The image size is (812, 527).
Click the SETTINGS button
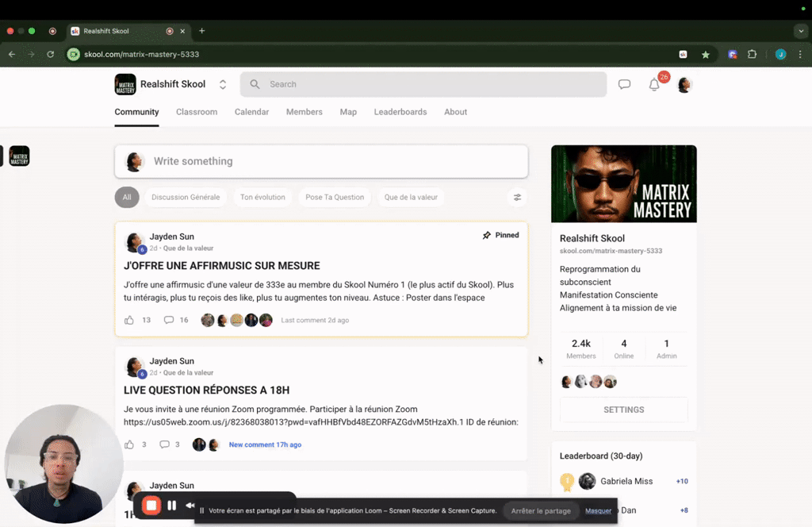click(x=624, y=410)
